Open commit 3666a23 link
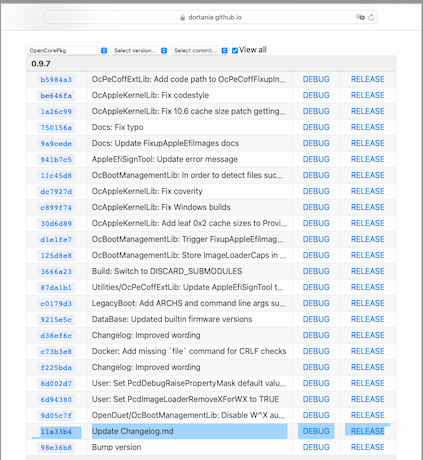Screen dimensions: 423x460 click(56, 272)
